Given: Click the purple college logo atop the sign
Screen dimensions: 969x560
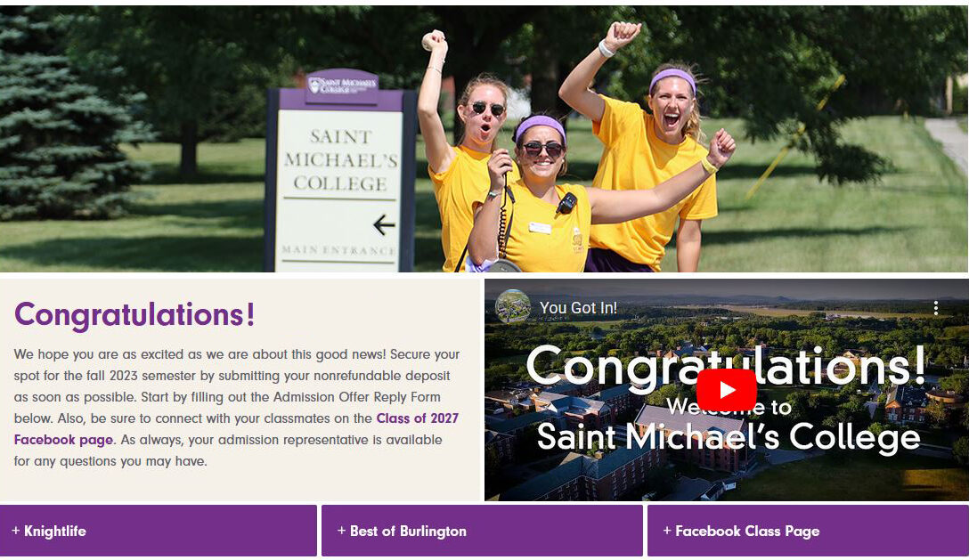Looking at the screenshot, I should pos(341,85).
